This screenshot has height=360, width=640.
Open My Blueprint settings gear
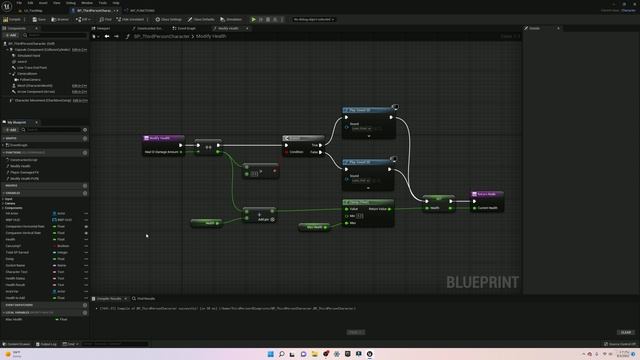85,130
